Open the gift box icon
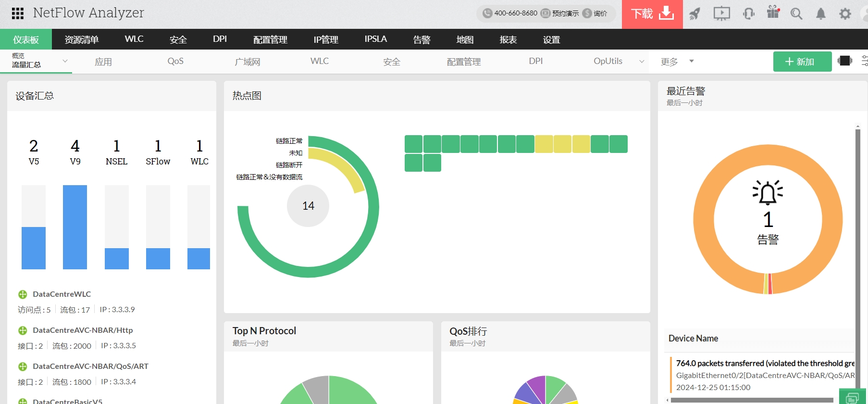This screenshot has width=868, height=404. point(773,13)
